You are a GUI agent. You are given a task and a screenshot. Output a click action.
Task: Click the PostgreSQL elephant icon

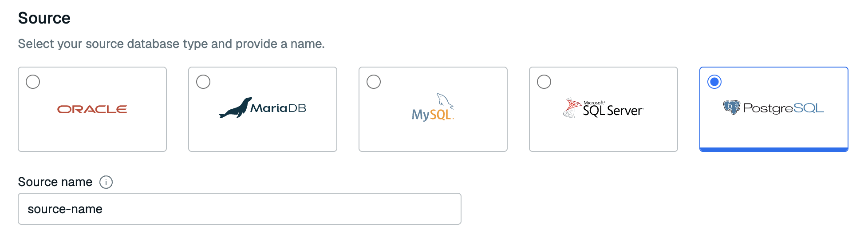point(732,108)
